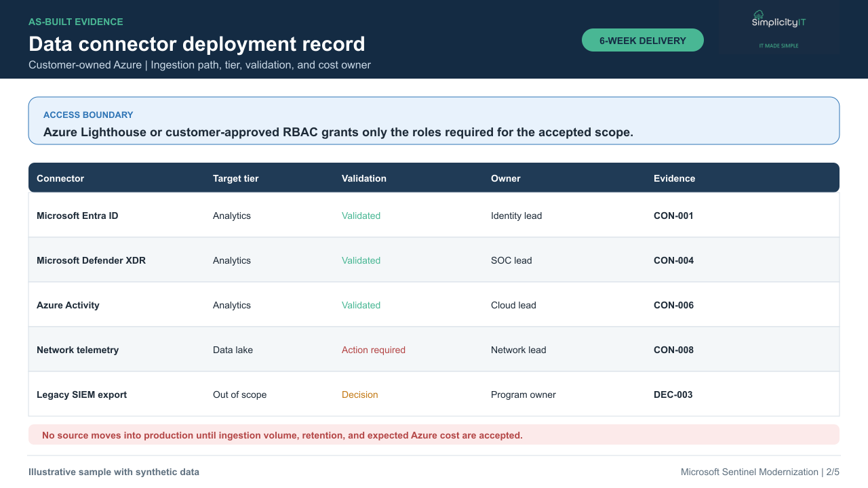Image resolution: width=868 pixels, height=488 pixels.
Task: Click Validated status in Defender XDR row
Action: click(361, 260)
